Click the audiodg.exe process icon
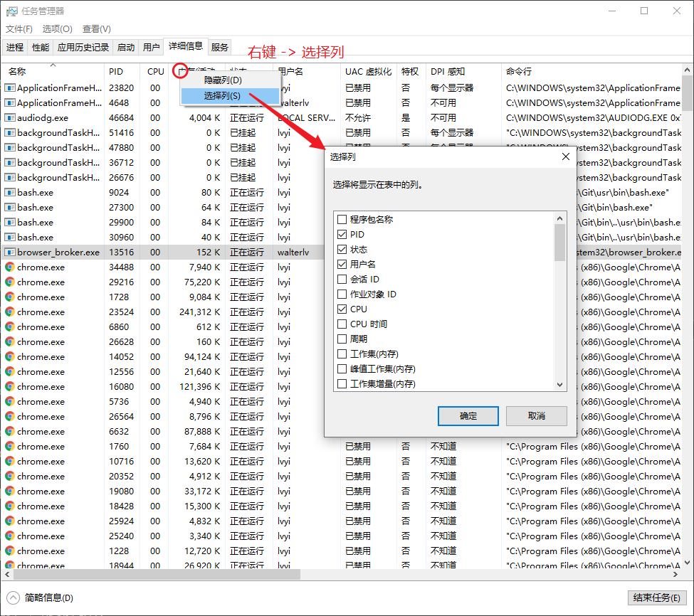 pos(10,117)
